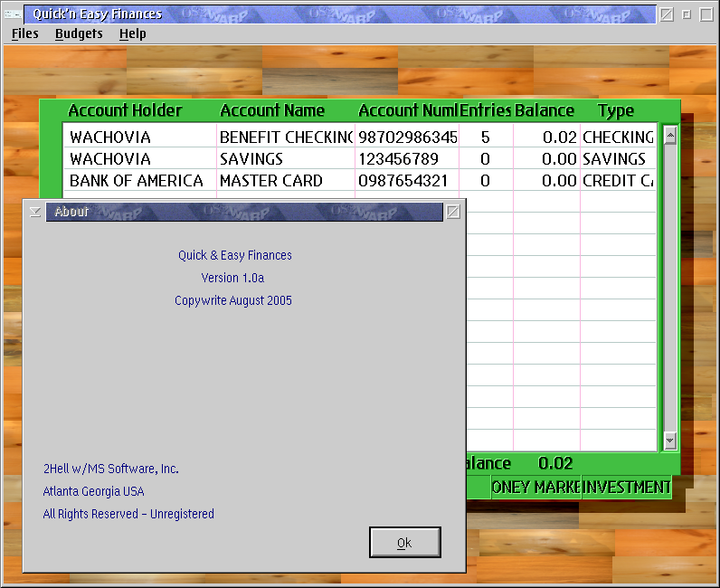Screen dimensions: 720x588
Task: Select the WACHOVIA Benefit Checking row
Action: tap(110, 138)
